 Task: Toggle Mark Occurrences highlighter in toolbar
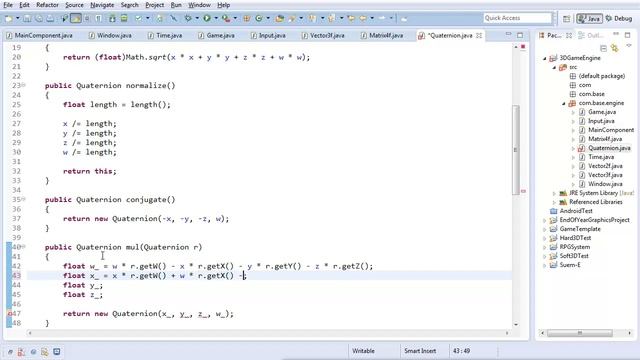tap(76, 18)
